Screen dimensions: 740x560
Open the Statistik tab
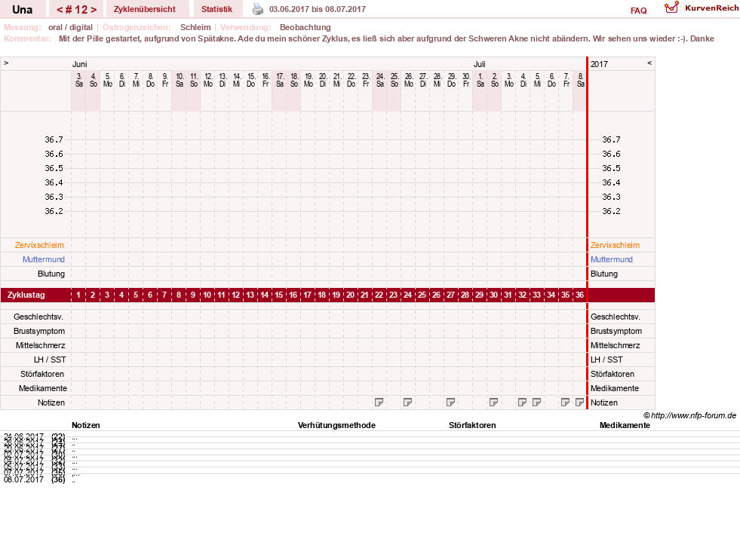pos(216,9)
